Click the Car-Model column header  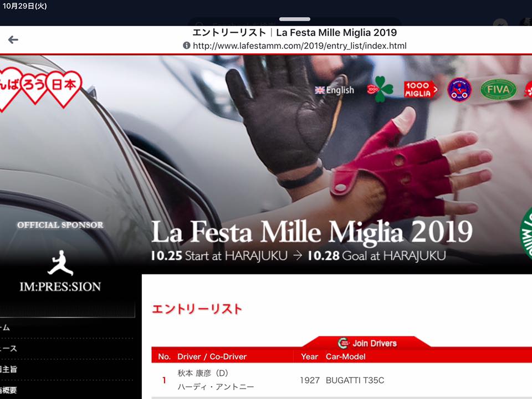click(345, 356)
